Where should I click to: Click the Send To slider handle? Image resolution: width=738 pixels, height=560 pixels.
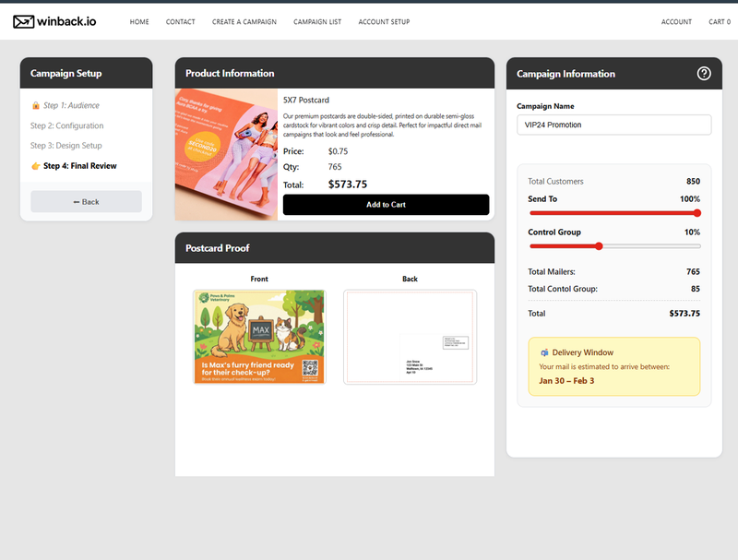tap(696, 213)
